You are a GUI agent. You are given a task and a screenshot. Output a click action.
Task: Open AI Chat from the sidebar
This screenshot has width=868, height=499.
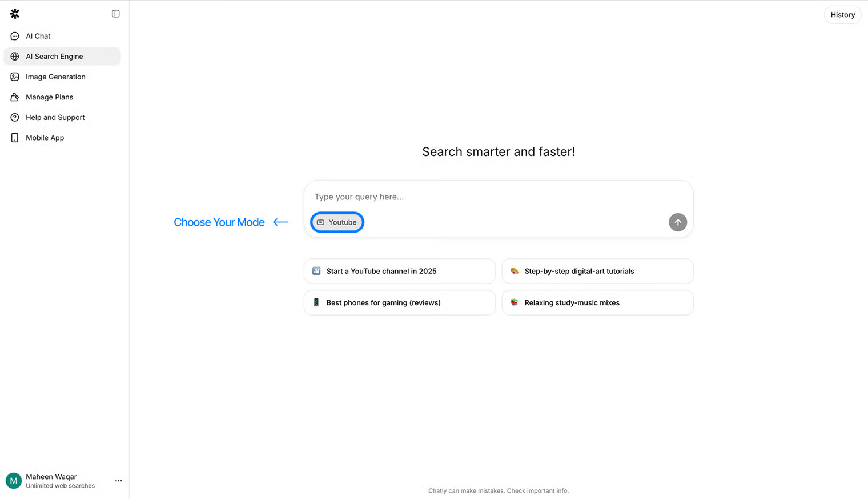click(x=38, y=36)
